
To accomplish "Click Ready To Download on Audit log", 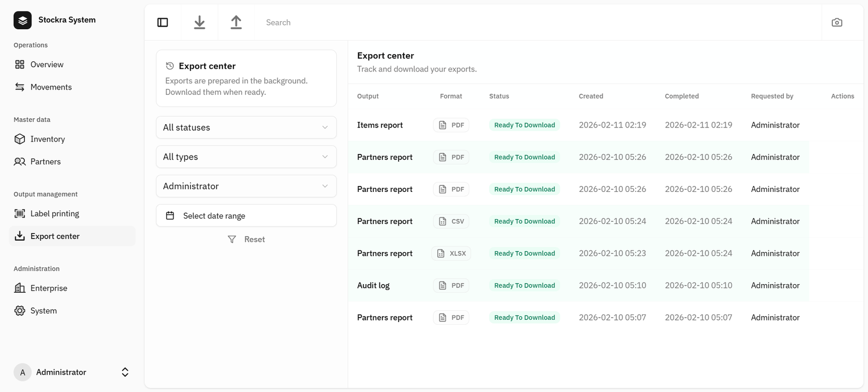I will click(524, 286).
